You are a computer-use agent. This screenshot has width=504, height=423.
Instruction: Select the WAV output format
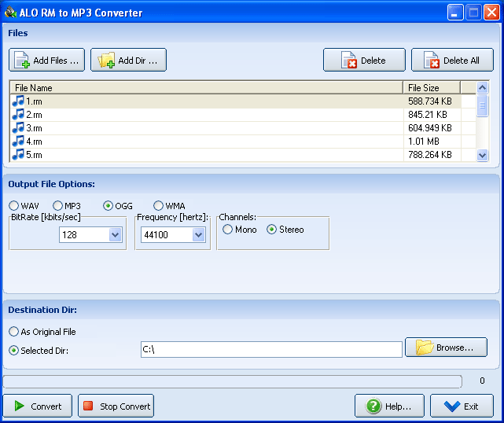point(14,206)
